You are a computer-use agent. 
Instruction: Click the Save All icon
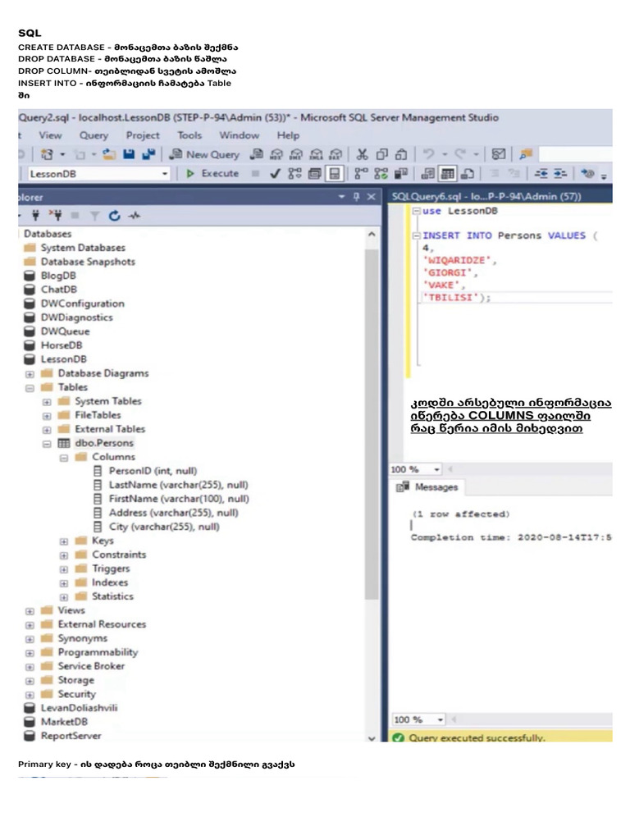click(148, 154)
